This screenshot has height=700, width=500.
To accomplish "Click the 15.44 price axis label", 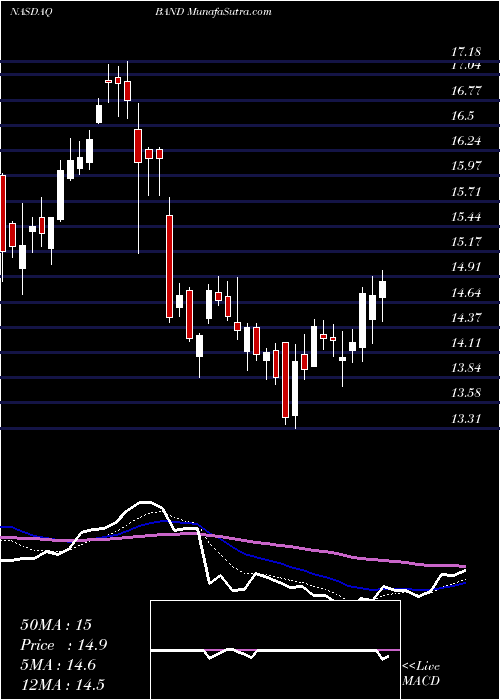I will tap(466, 217).
